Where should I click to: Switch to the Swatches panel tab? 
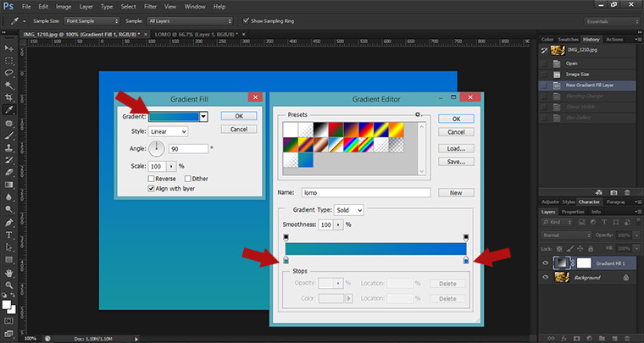pos(569,39)
